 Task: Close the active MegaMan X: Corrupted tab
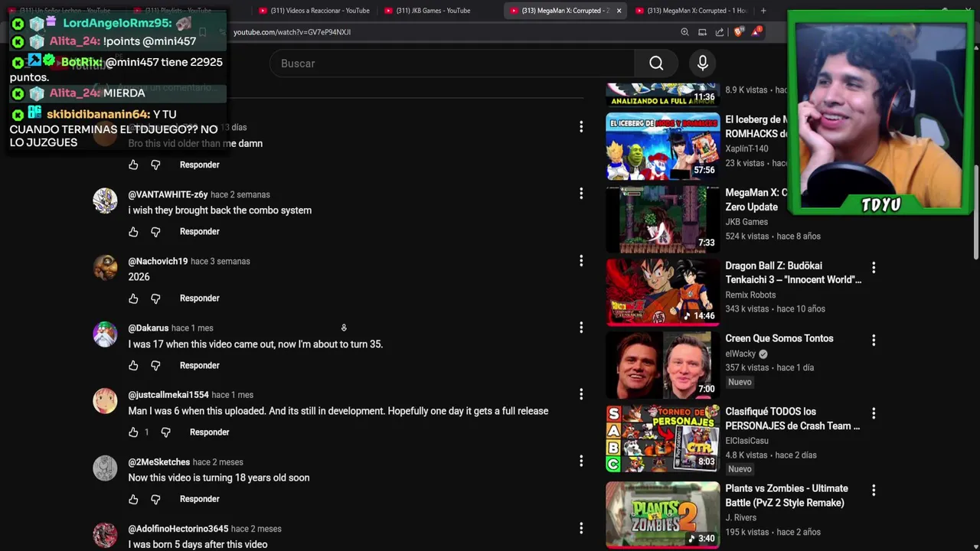619,11
